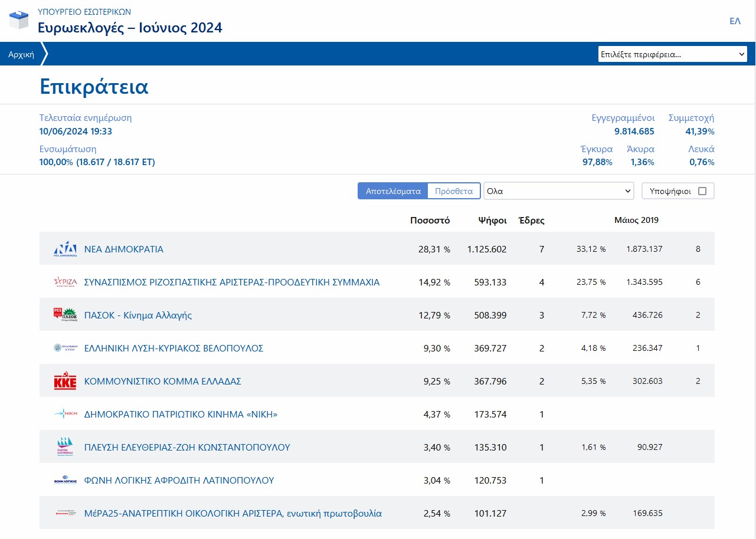Open the Επιλέξτε περιφέρεια dropdown

tap(672, 54)
